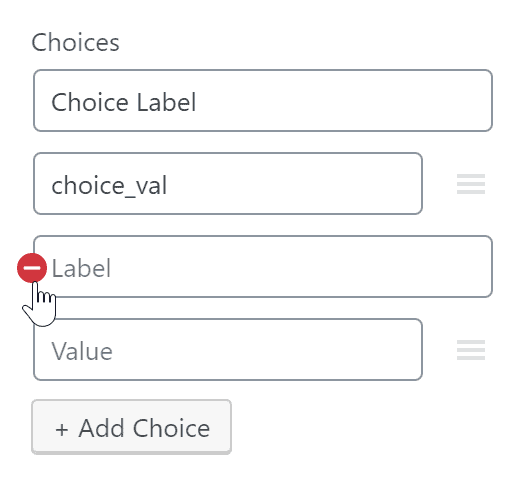Click into the choice_val value field
Viewport: 523px width, 489px height.
(x=228, y=183)
